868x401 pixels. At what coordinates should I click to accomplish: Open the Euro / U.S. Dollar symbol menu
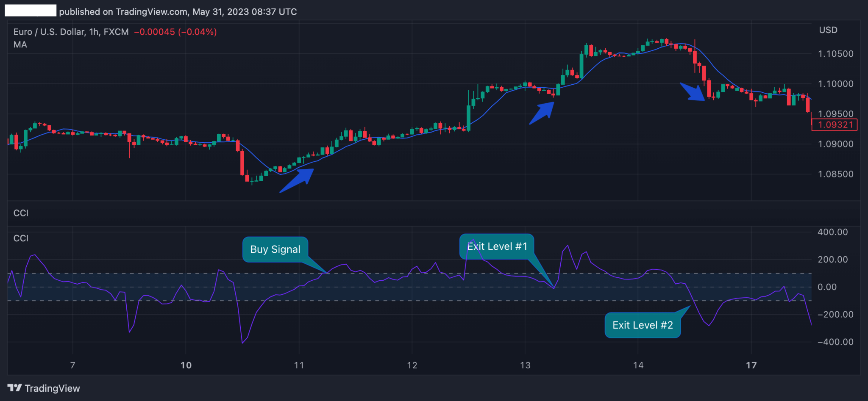tap(49, 31)
